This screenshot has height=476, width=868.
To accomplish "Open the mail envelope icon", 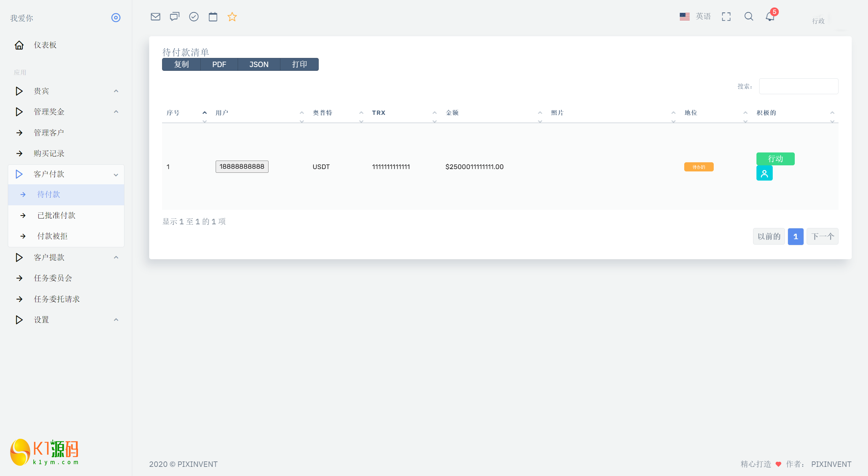I will tap(155, 17).
